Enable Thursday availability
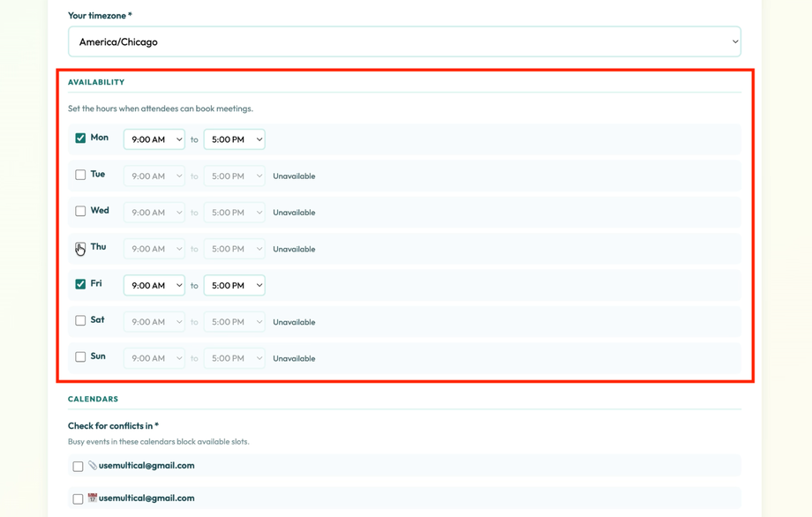Viewport: 812px width, 517px height. point(79,248)
